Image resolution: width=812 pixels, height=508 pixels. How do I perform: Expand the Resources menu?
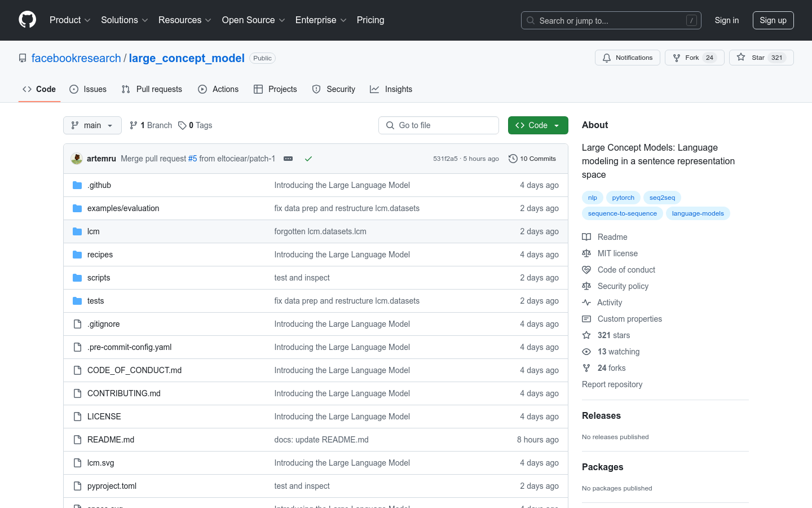pyautogui.click(x=185, y=20)
